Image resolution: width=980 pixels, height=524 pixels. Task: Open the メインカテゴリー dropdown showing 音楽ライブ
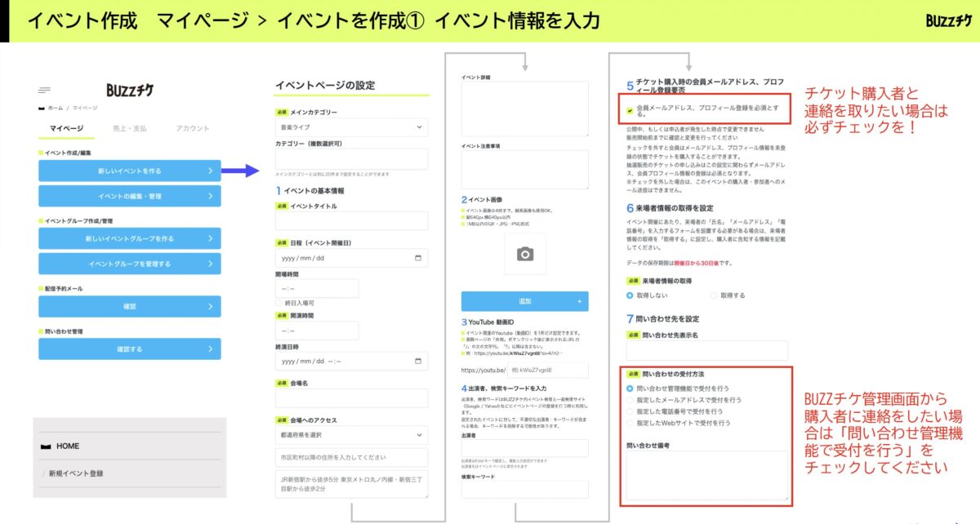351,127
